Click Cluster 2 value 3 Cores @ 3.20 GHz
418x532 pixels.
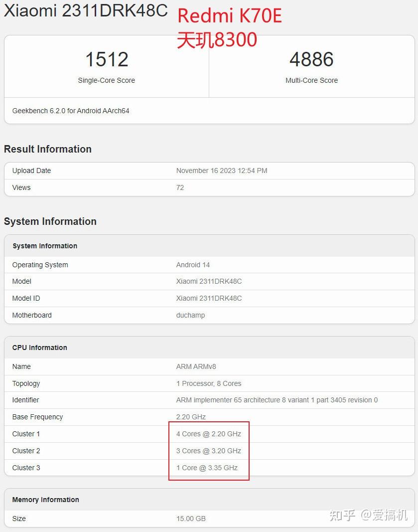[x=209, y=451]
